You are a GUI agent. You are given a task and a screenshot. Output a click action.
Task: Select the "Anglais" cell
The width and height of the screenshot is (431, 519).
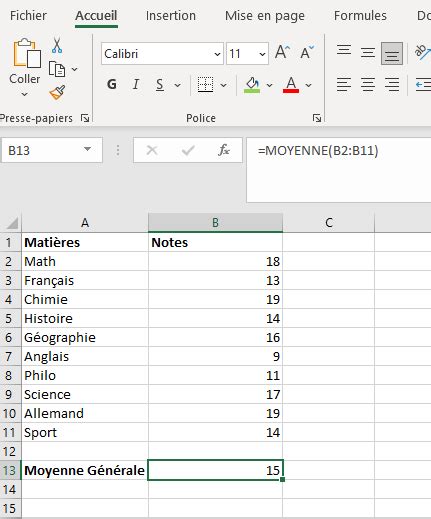(85, 356)
